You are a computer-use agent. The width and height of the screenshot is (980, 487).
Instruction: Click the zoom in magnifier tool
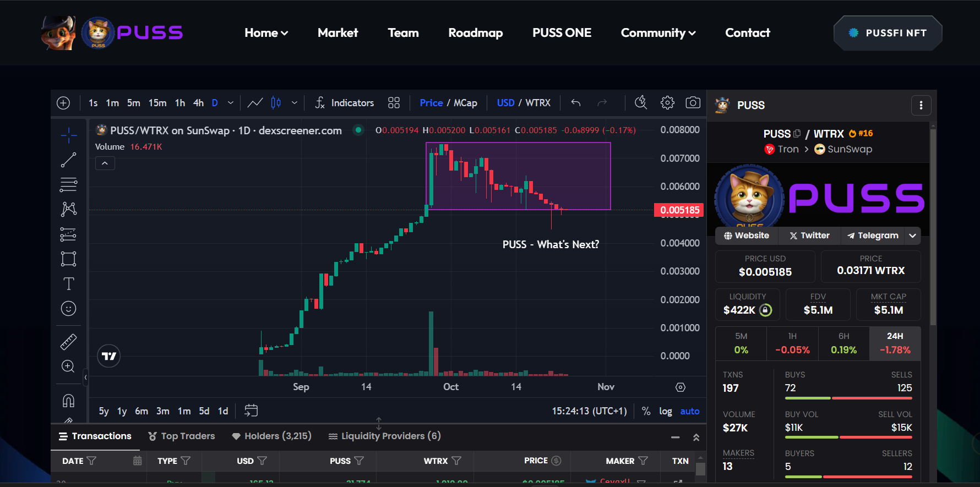69,366
